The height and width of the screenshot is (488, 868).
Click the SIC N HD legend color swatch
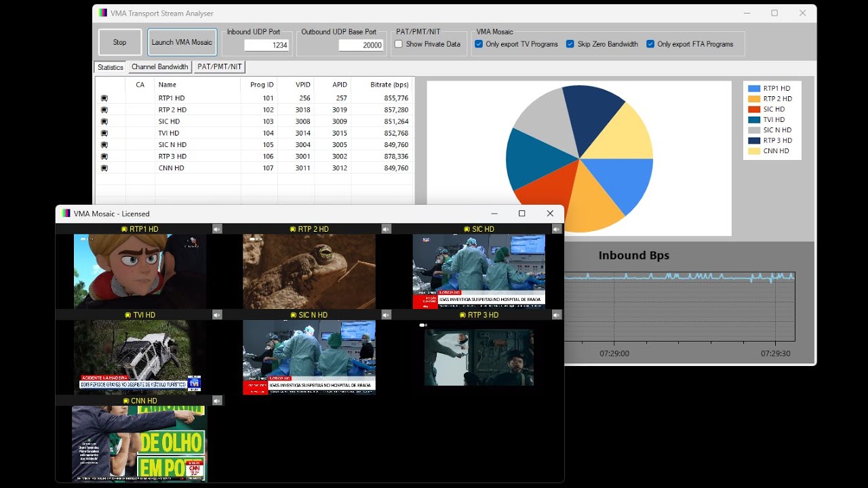pos(754,130)
